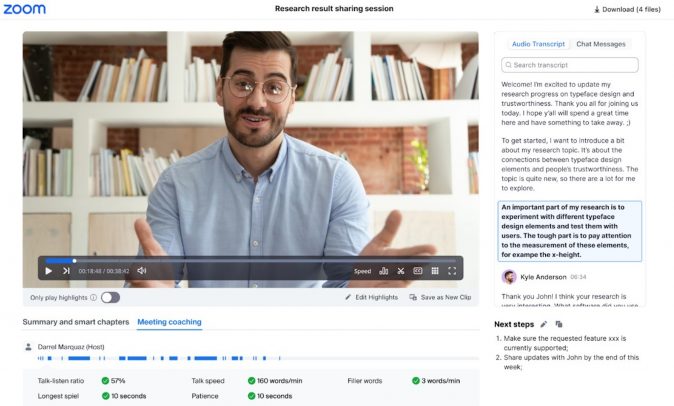Mute the recording volume
Viewport: 674px width, 406px height.
[142, 271]
